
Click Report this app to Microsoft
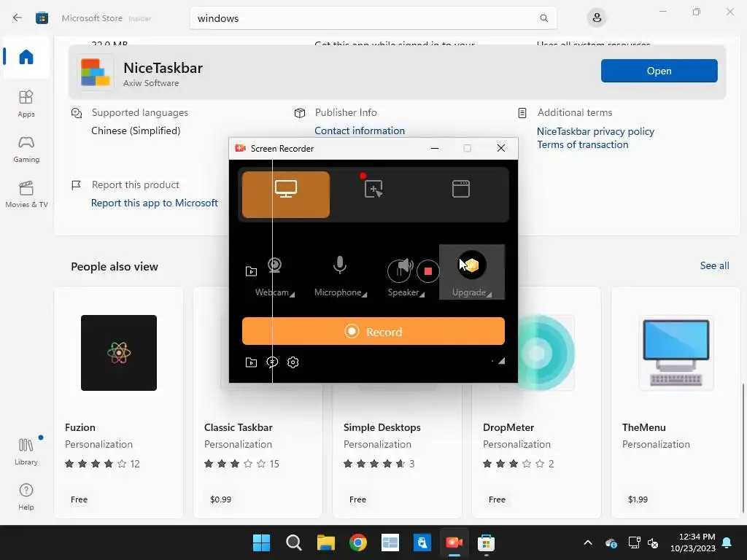click(x=155, y=203)
